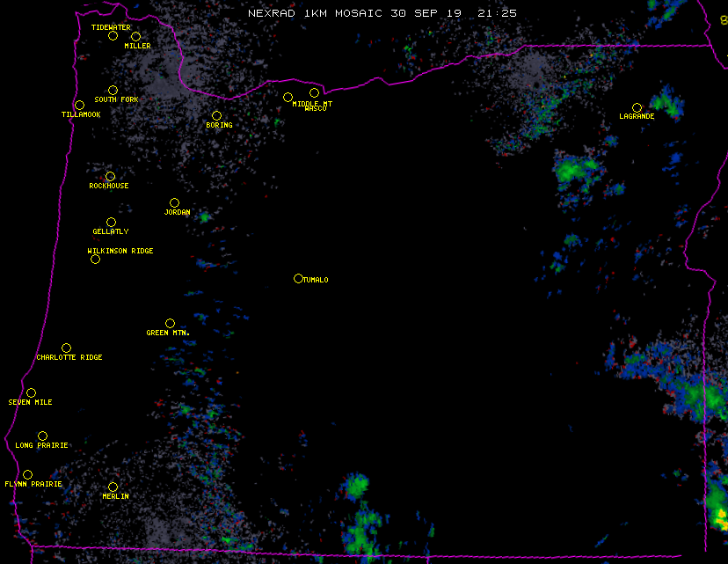Select the Seven Mile station circle
The height and width of the screenshot is (564, 728).
(x=31, y=392)
